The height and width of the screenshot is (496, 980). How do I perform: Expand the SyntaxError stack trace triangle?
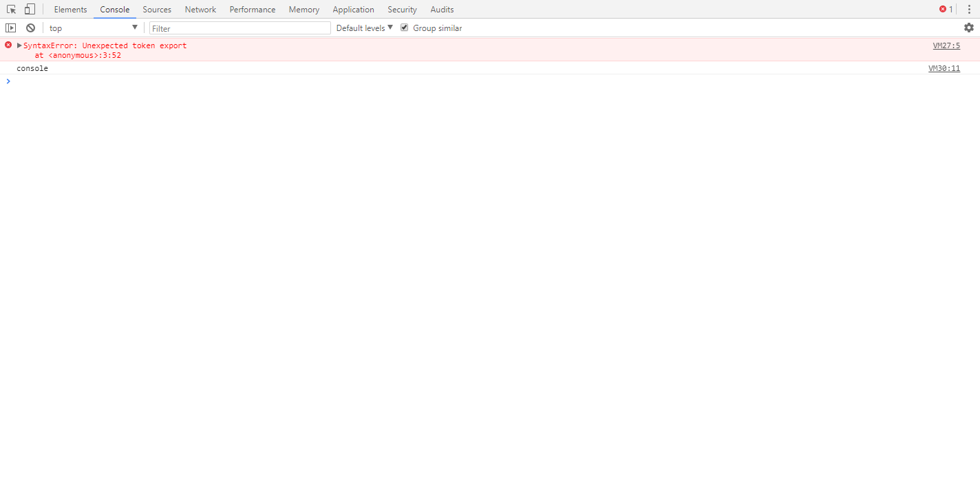click(19, 45)
